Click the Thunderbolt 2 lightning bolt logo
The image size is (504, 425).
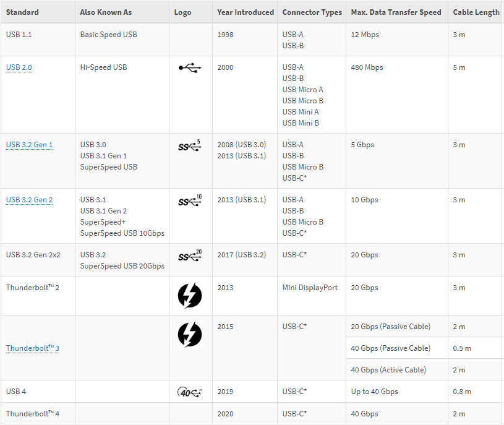coord(189,296)
